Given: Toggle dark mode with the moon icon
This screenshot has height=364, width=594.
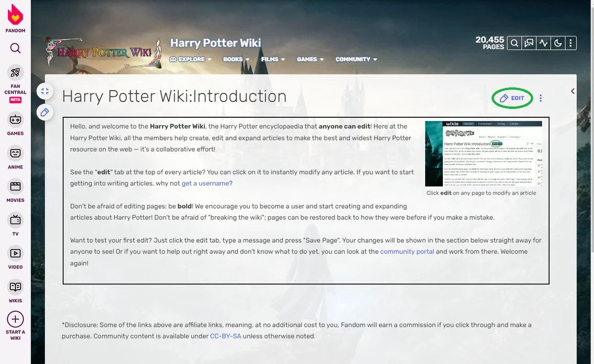Looking at the screenshot, I should coord(557,43).
